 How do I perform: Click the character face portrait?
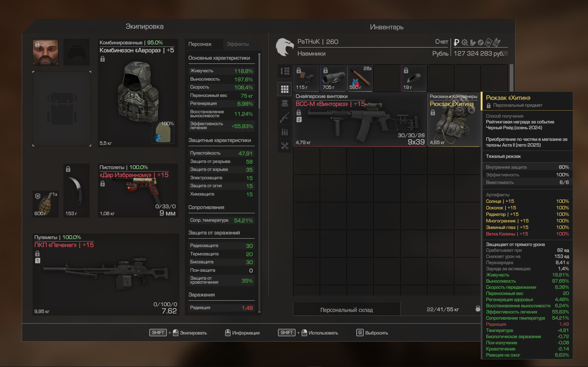tap(46, 52)
